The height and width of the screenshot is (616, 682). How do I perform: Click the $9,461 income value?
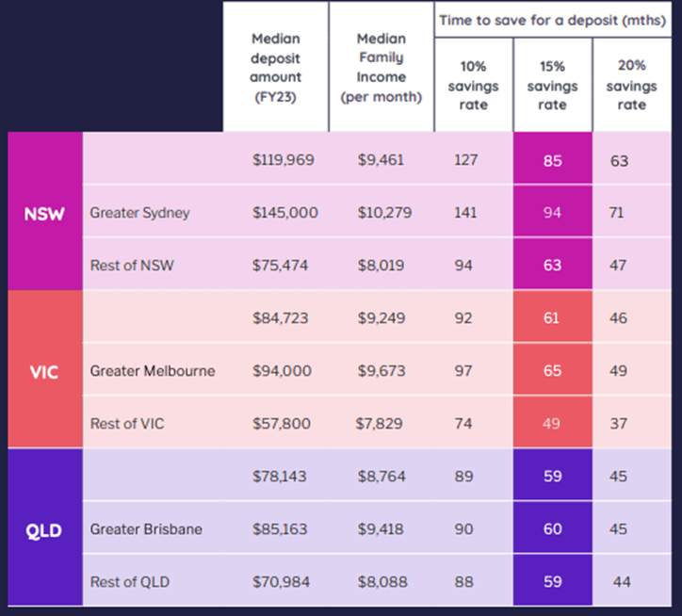point(381,160)
